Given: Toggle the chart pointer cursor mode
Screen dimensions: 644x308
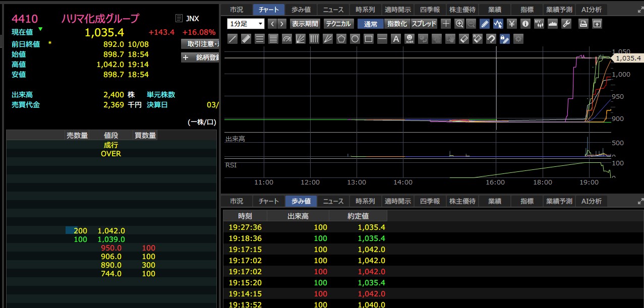Looking at the screenshot, I should [x=498, y=24].
